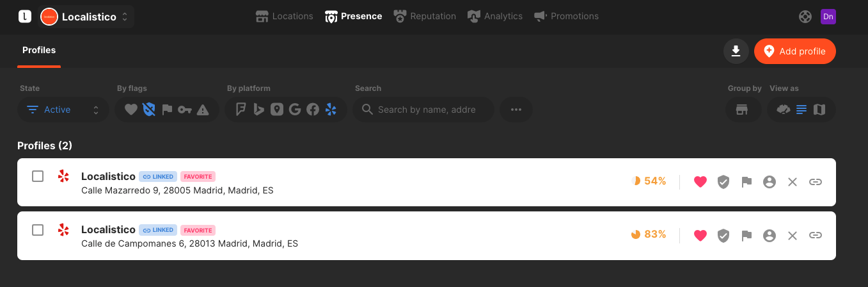Open the Active state dropdown
The height and width of the screenshot is (287, 868).
63,110
